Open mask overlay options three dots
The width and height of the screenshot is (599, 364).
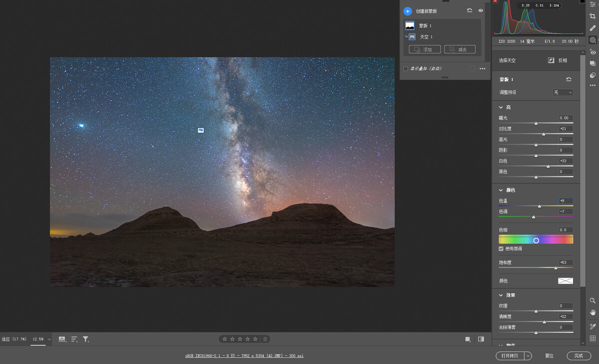pyautogui.click(x=482, y=69)
